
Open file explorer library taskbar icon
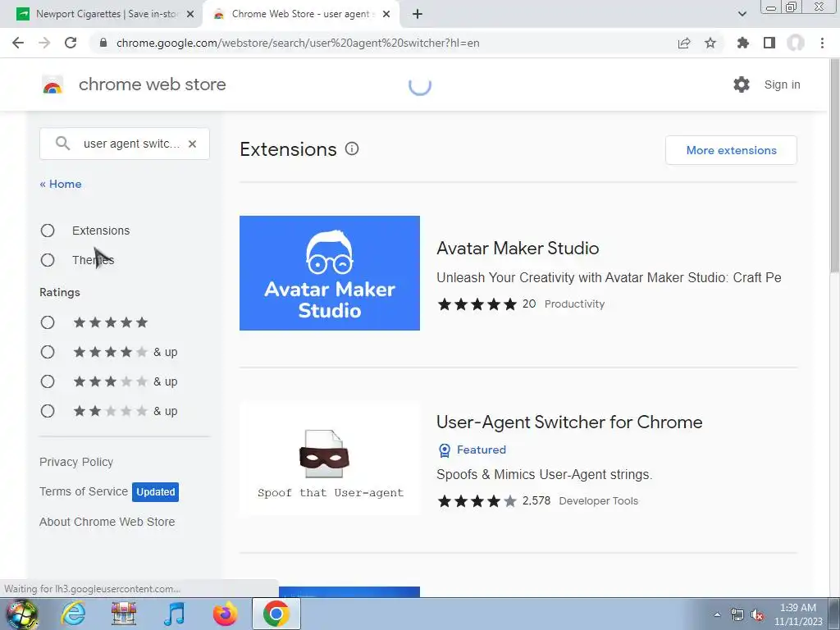[x=124, y=614]
